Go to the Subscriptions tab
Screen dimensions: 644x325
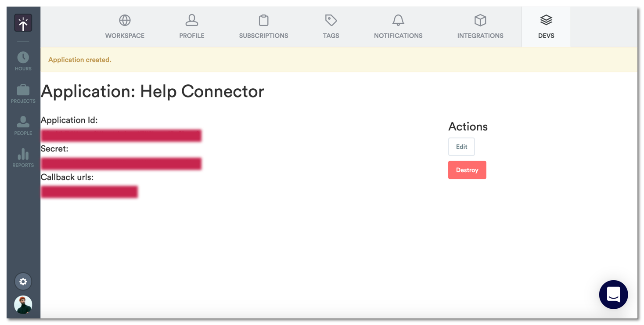coord(263,27)
